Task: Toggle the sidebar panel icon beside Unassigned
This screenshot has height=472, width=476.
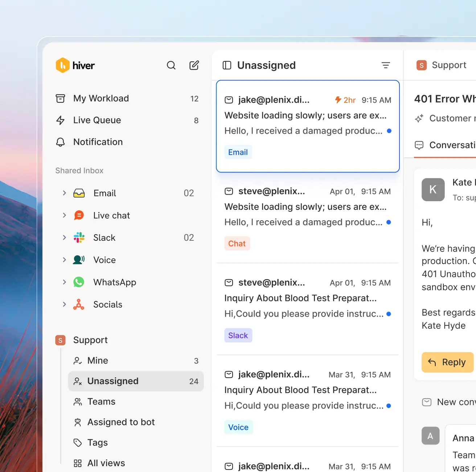Action: [x=227, y=65]
